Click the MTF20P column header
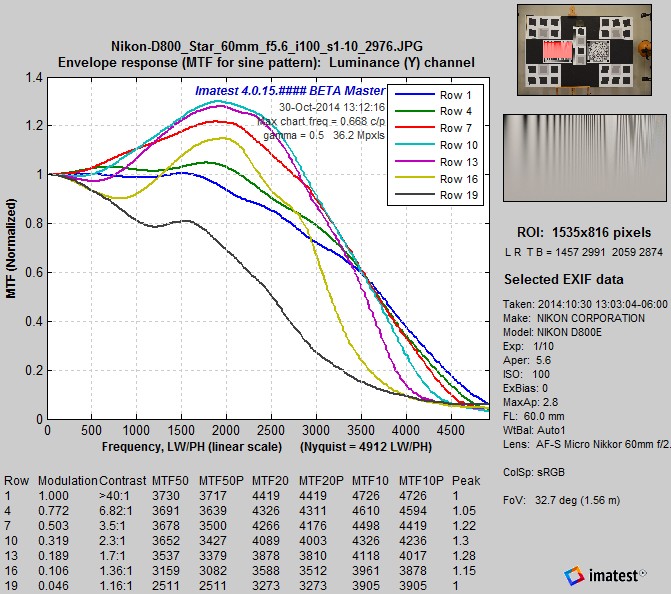The height and width of the screenshot is (594, 671). click(x=321, y=481)
